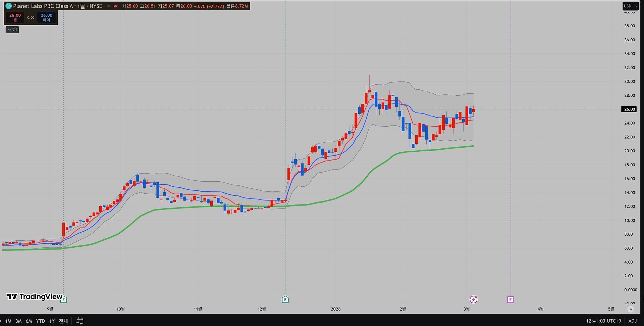This screenshot has width=644, height=326.
Task: Click the 9월 time axis label
Action: pyautogui.click(x=50, y=309)
